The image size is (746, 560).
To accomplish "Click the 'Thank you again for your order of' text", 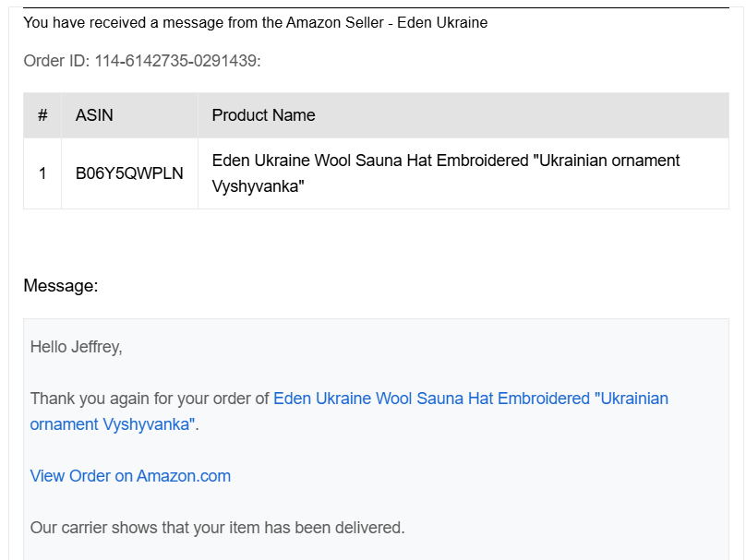I will [x=150, y=399].
